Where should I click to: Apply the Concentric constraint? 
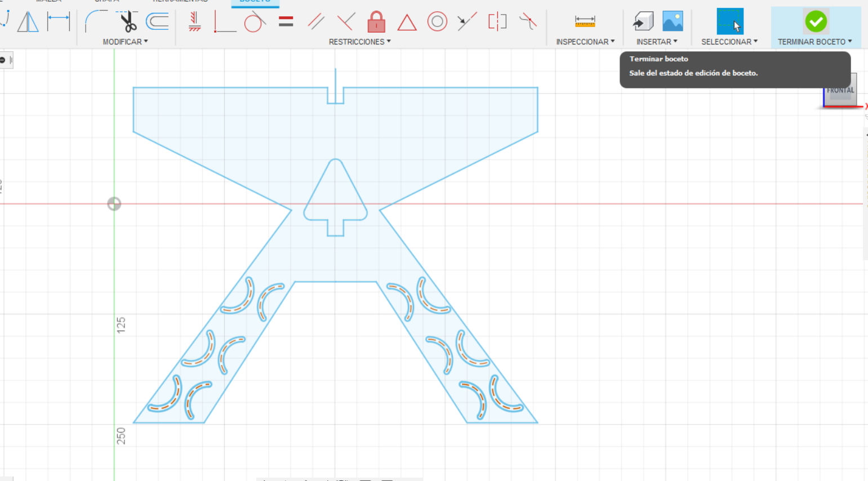(x=437, y=21)
